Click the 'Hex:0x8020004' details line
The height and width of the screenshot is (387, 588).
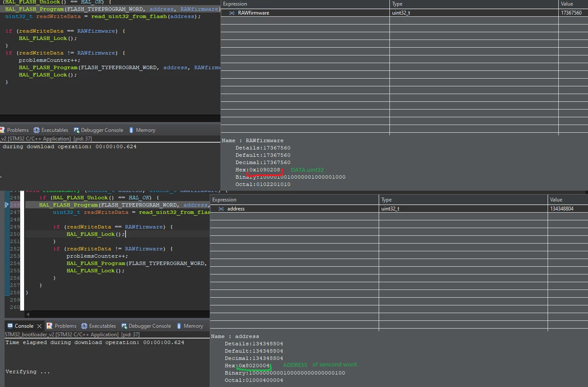pyautogui.click(x=247, y=366)
